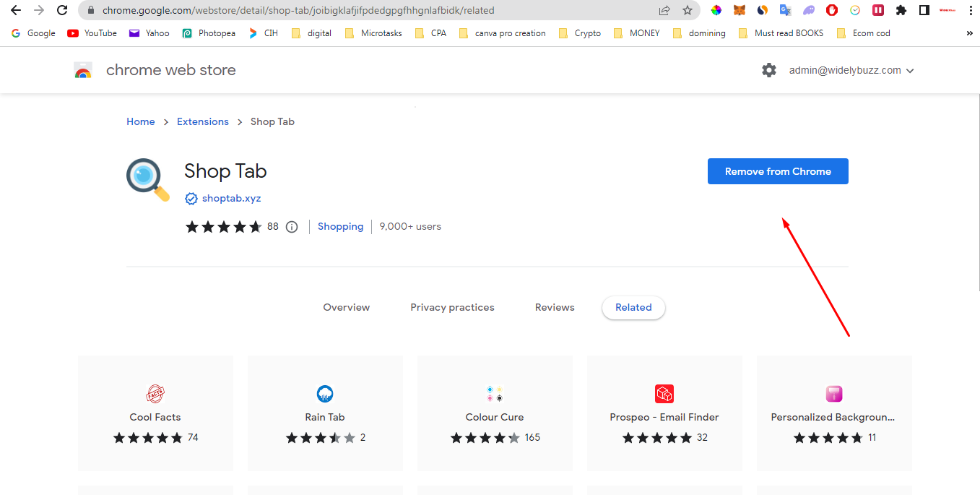
Task: Open the CIH bookmark
Action: pos(263,33)
